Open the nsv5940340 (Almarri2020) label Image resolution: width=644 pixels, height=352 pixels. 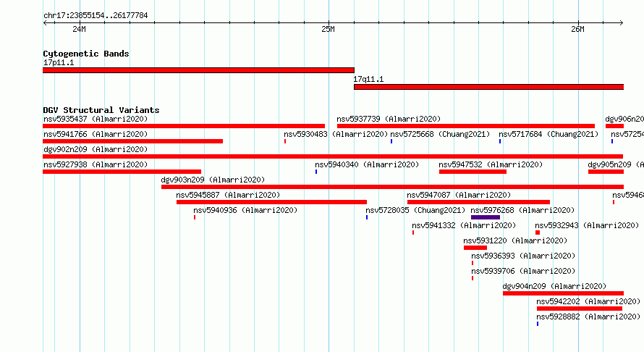point(367,164)
